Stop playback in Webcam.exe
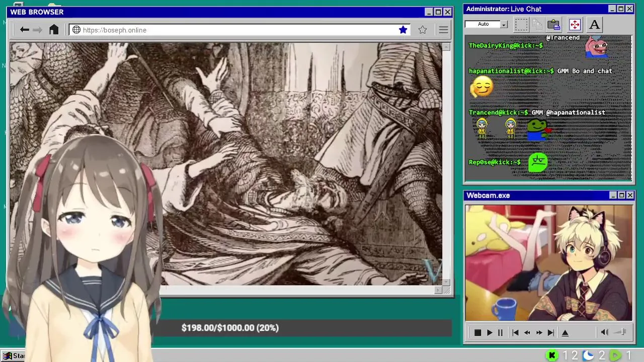 477,332
